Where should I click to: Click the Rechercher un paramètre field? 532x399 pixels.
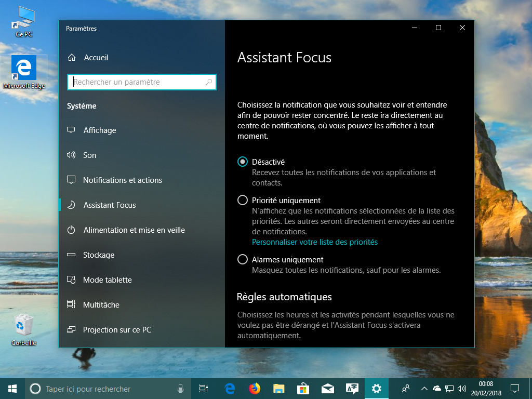click(138, 82)
